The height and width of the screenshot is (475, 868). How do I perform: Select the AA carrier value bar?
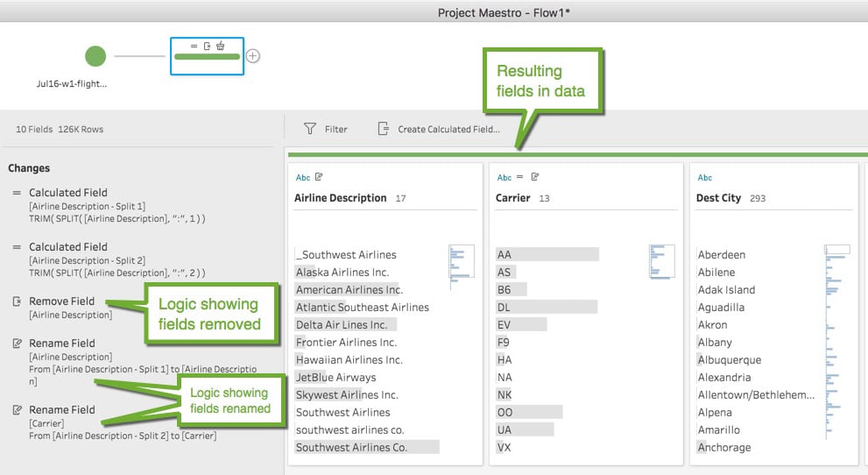click(x=547, y=255)
